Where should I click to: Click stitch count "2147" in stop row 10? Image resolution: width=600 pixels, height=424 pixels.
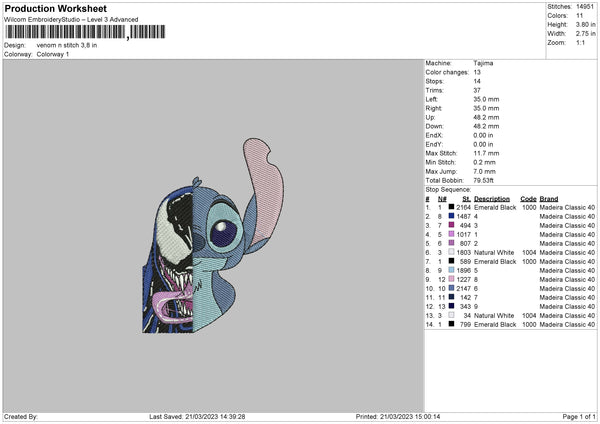tap(463, 289)
